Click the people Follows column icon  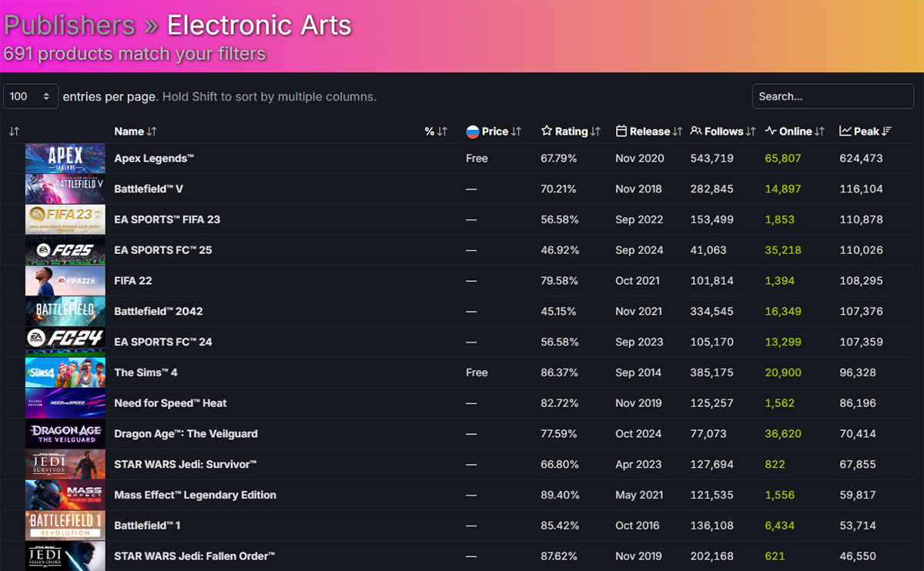coord(696,132)
